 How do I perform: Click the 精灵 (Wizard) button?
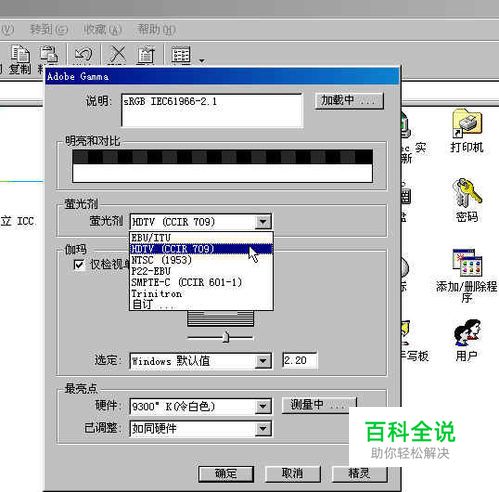[x=359, y=474]
